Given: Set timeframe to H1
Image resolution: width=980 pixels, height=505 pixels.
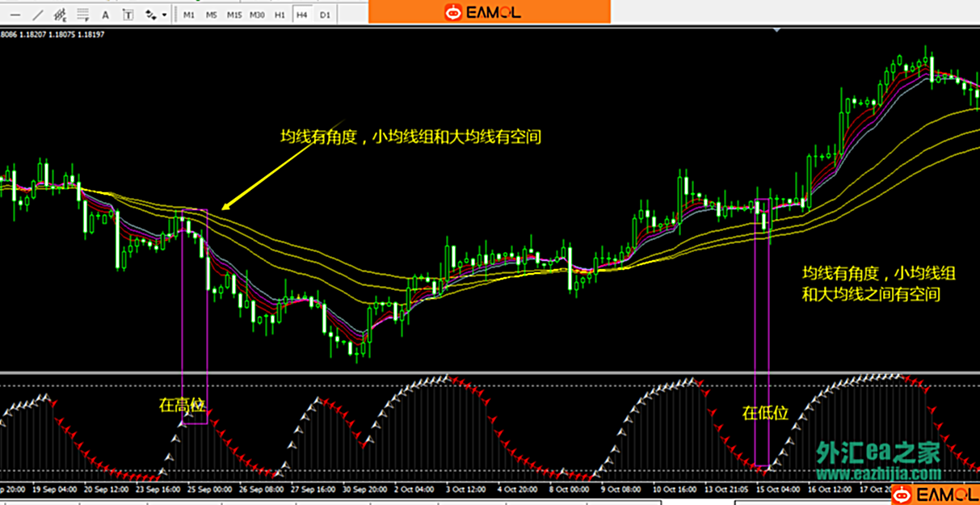Looking at the screenshot, I should click(x=280, y=15).
